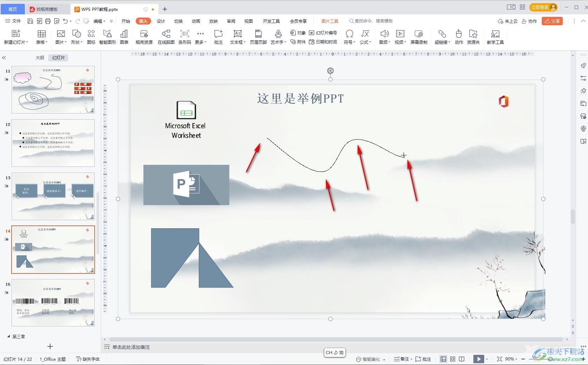
Task: Insert 幻灯片编号 (Slide Number)
Action: coord(323,33)
